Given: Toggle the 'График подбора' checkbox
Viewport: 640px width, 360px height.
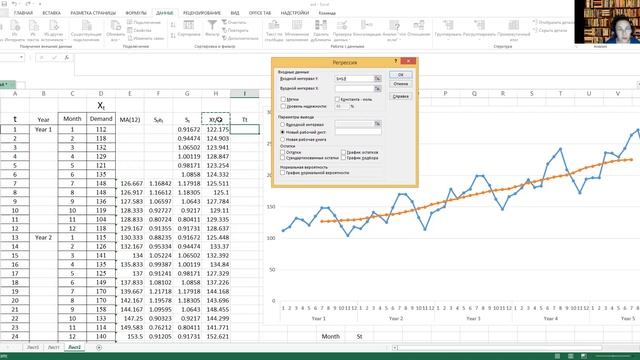Looking at the screenshot, I should pos(343,158).
